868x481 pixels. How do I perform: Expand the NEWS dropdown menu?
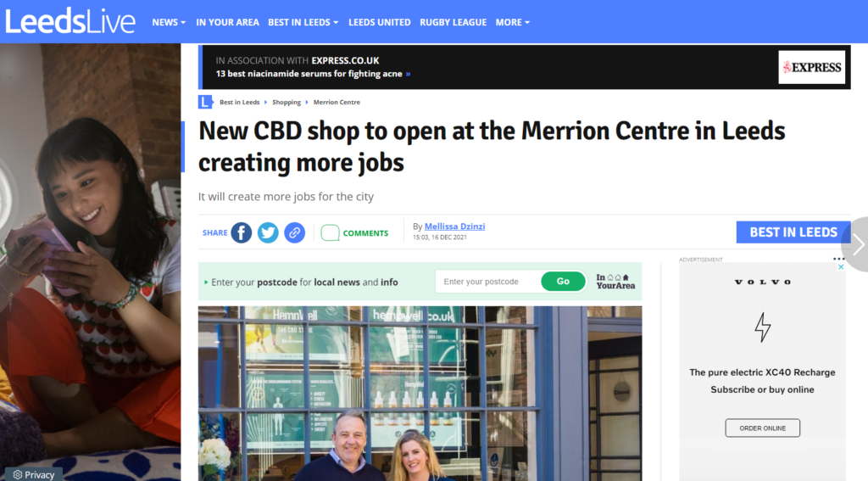pyautogui.click(x=169, y=22)
